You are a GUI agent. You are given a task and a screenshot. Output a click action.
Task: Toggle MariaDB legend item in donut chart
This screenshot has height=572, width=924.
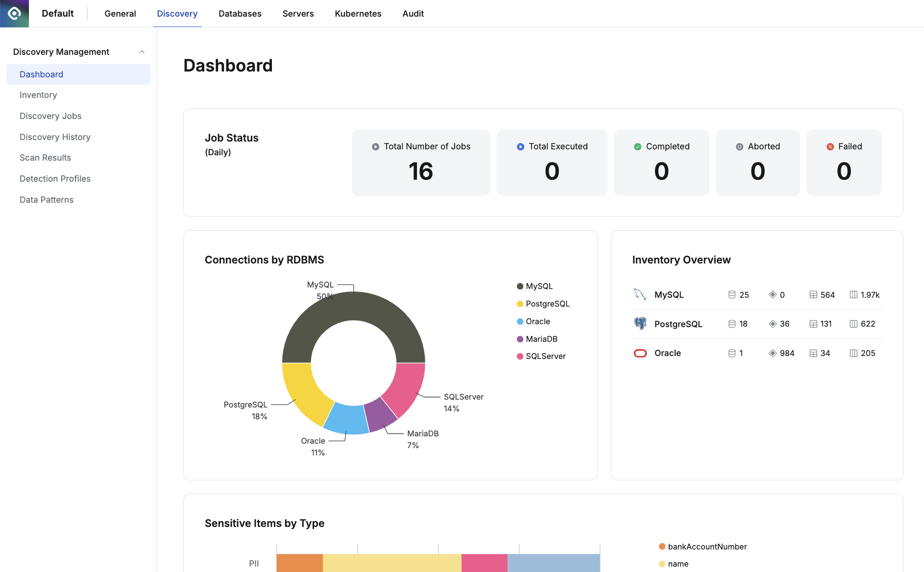point(537,339)
